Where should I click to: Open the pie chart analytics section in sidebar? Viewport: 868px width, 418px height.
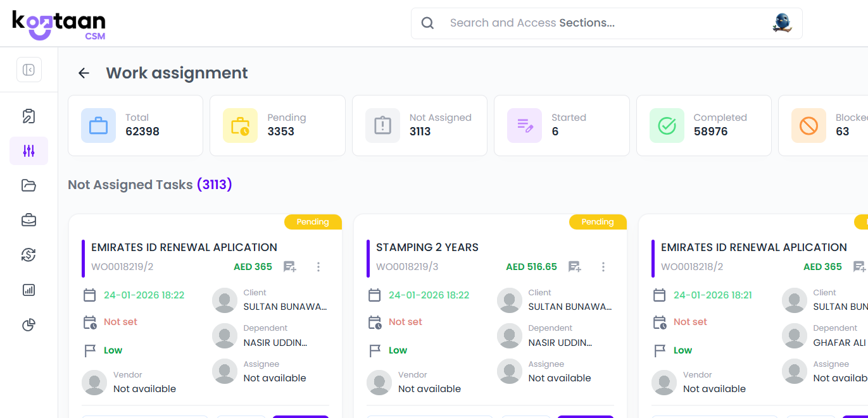coord(28,324)
